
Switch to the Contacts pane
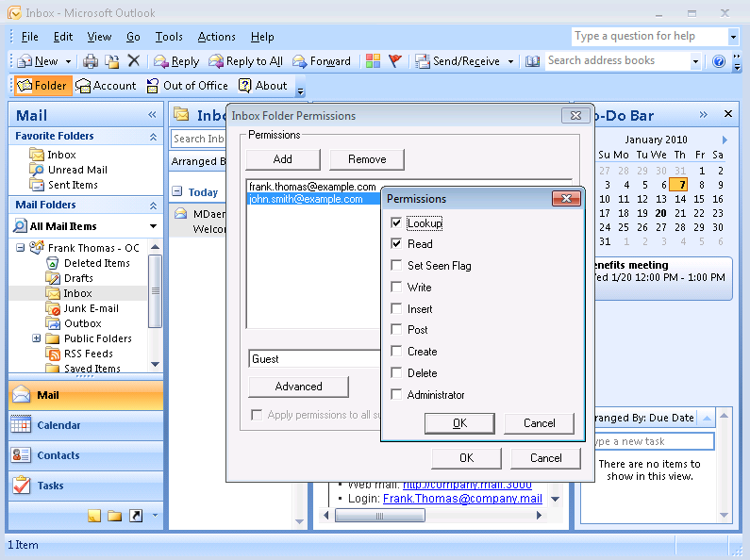(86, 455)
